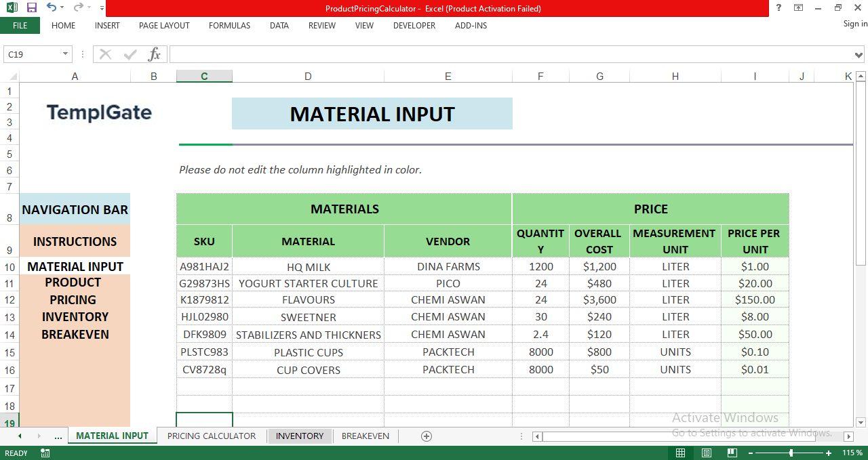Switch to the INSERT ribbon tab

(x=107, y=25)
